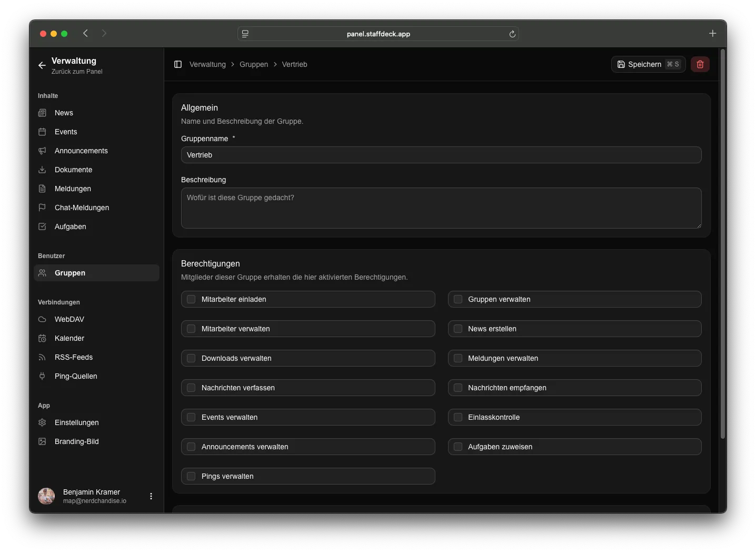Tick the Pings verwalten checkbox
The image size is (756, 552).
coord(191,476)
